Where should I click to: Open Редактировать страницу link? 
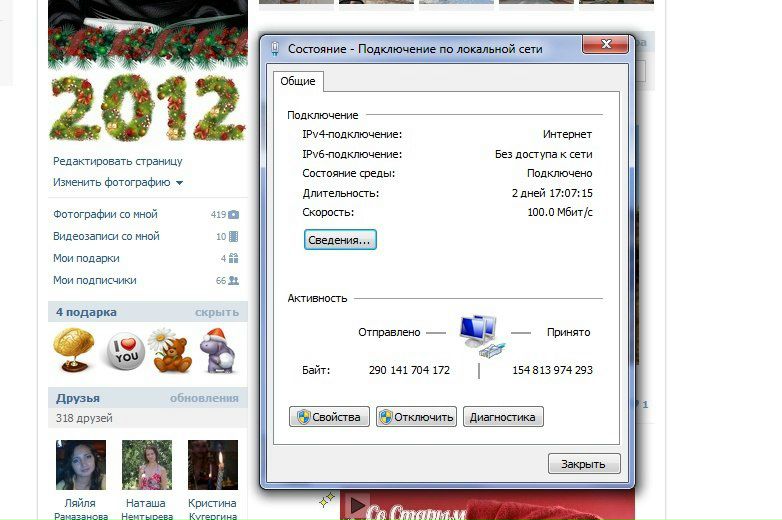117,161
